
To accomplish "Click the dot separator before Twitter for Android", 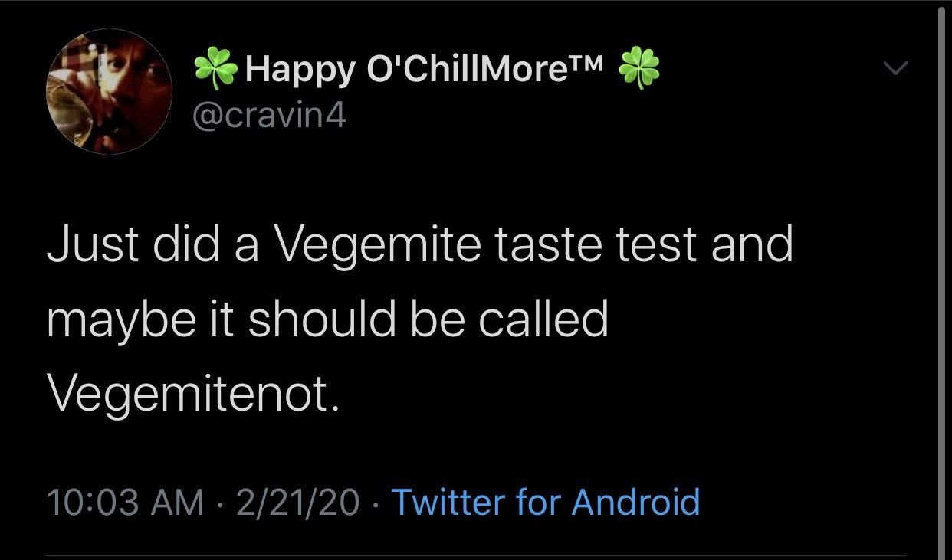I will (376, 503).
